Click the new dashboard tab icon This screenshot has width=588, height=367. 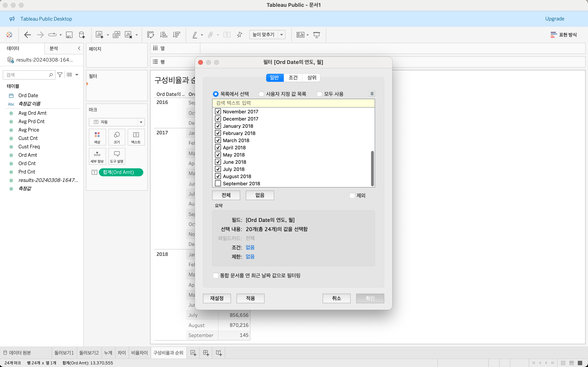point(206,353)
